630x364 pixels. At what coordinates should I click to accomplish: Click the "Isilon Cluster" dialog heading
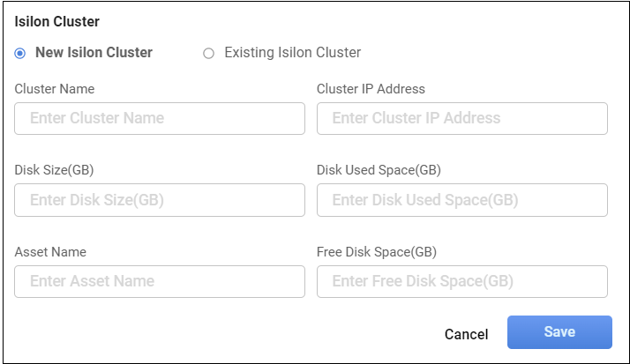57,21
